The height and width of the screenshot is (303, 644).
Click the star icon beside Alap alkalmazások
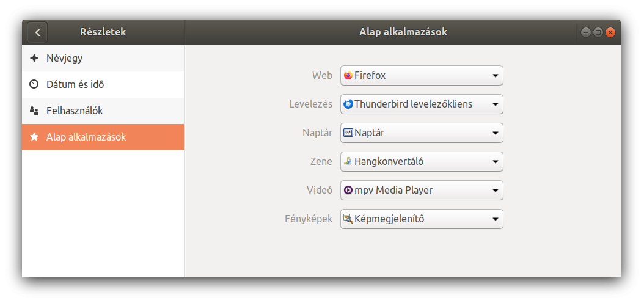[34, 137]
